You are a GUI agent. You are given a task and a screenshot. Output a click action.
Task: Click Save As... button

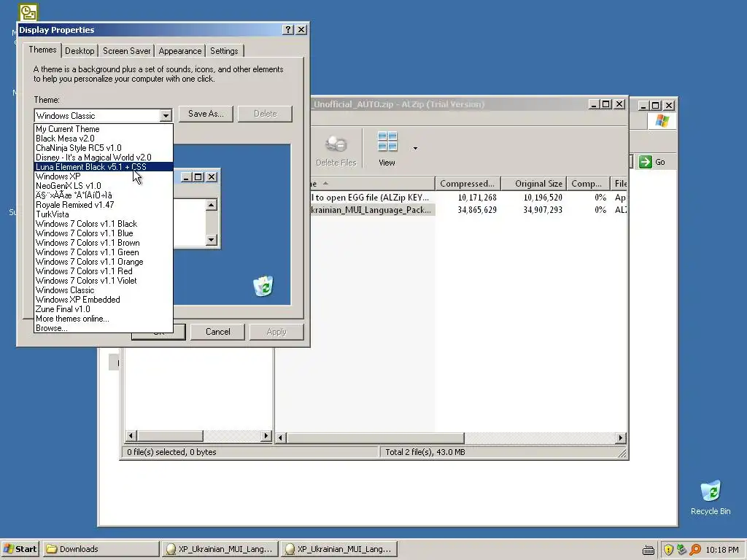pos(206,114)
